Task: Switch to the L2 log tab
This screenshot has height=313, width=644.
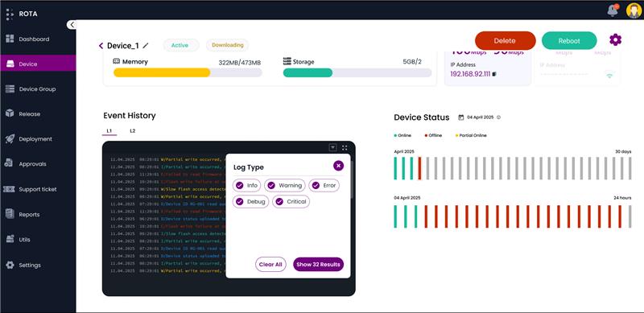Action: 133,131
